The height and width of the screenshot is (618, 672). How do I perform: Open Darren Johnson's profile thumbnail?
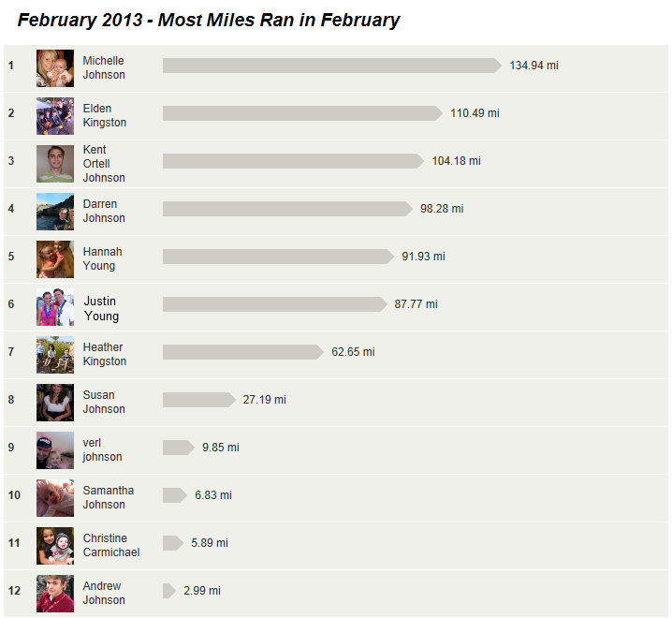coord(55,212)
